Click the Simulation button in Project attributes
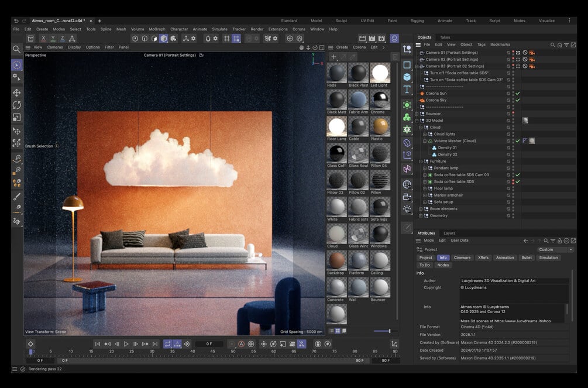The width and height of the screenshot is (588, 388). (548, 257)
